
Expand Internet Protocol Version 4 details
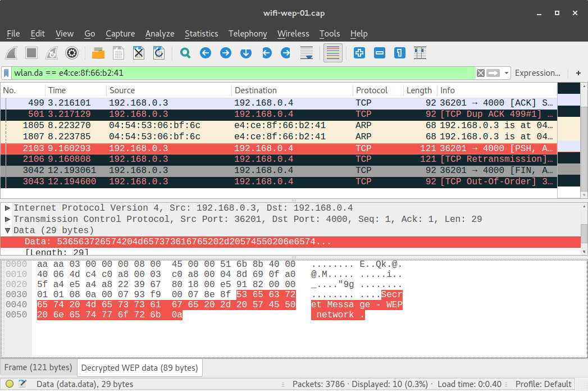point(7,208)
